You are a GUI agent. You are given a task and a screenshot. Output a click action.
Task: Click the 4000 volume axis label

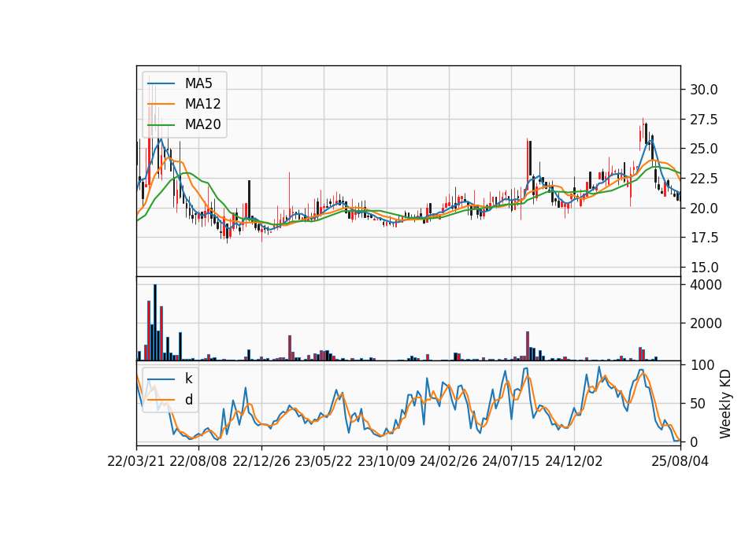pyautogui.click(x=706, y=285)
